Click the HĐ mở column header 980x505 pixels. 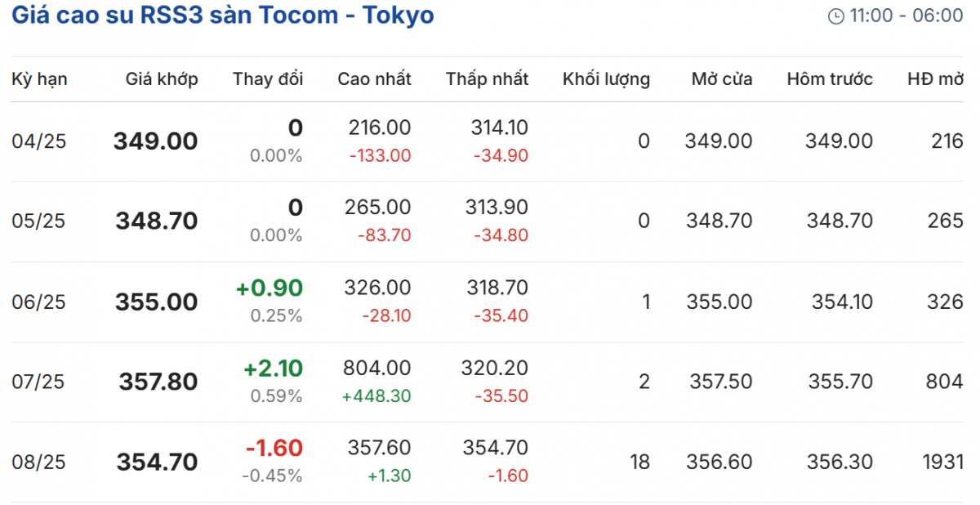[x=935, y=79]
